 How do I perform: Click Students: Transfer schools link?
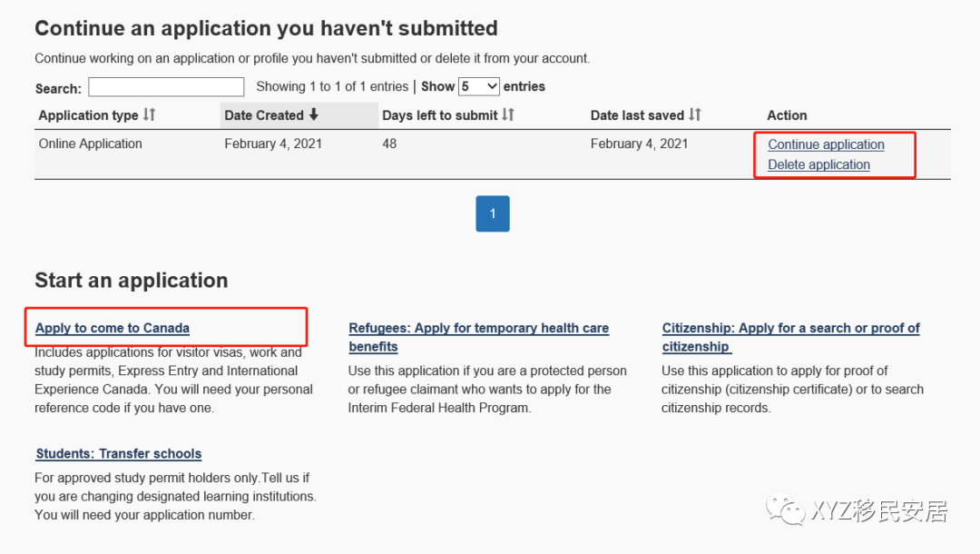[119, 453]
